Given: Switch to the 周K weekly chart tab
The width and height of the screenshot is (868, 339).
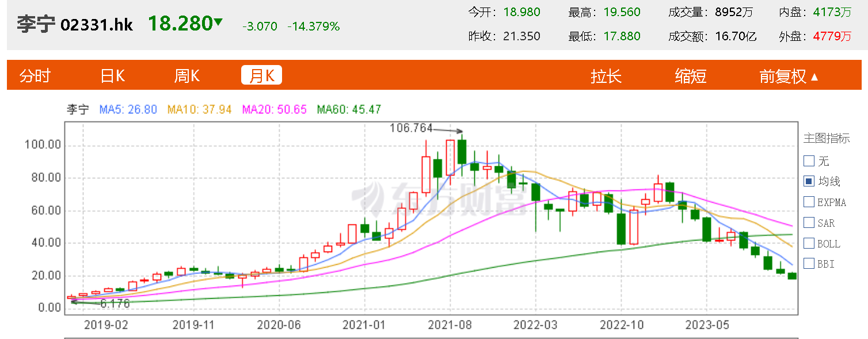Looking at the screenshot, I should [x=187, y=76].
